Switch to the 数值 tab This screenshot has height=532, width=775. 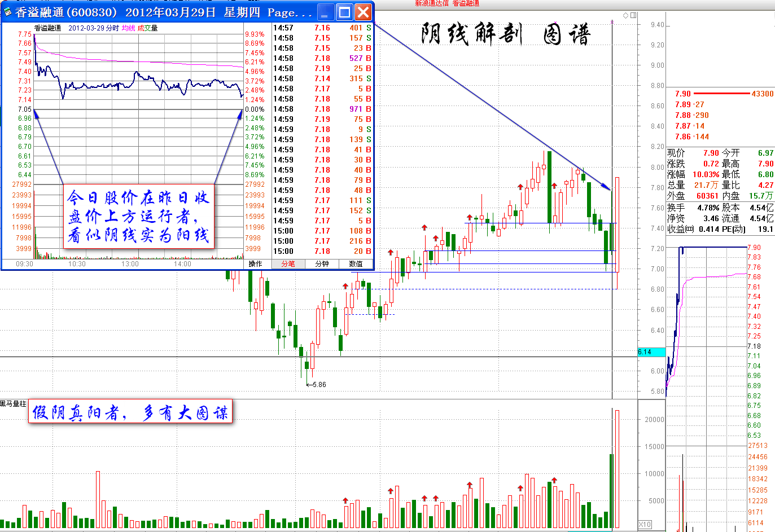pos(356,263)
